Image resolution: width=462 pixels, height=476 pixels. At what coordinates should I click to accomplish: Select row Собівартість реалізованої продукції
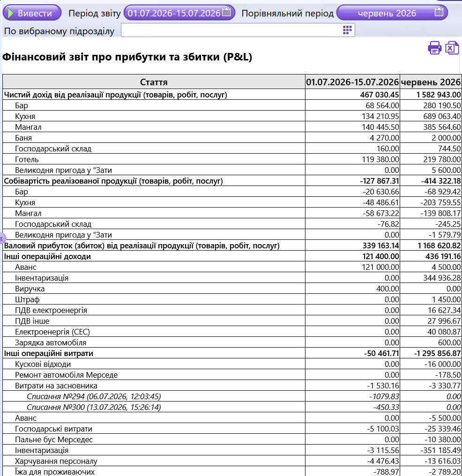click(x=232, y=181)
